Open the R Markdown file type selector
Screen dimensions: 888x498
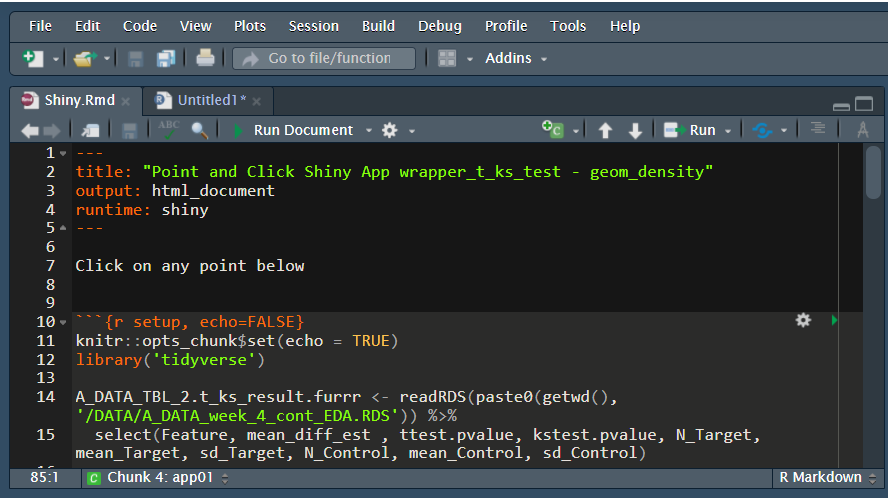point(826,478)
